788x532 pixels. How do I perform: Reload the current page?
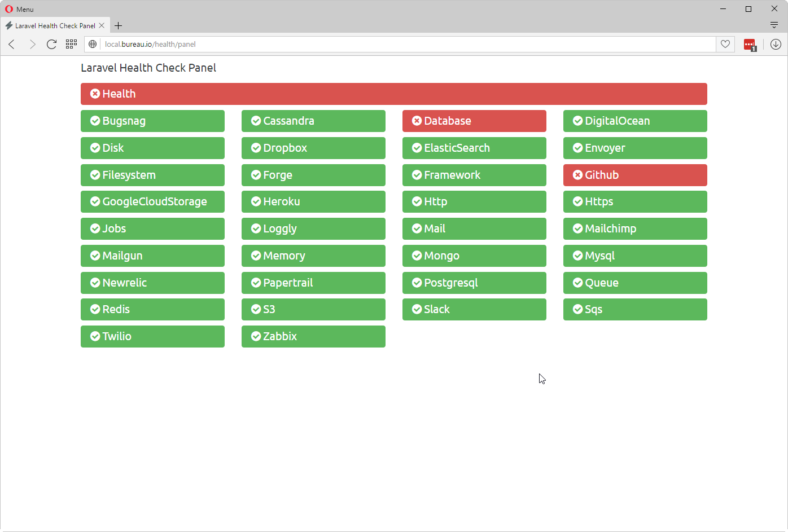51,44
